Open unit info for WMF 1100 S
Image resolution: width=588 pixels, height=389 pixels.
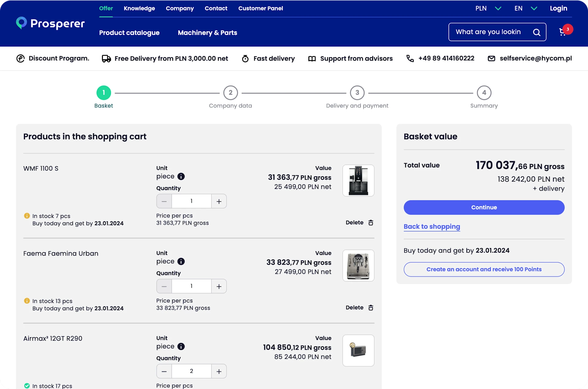(181, 176)
